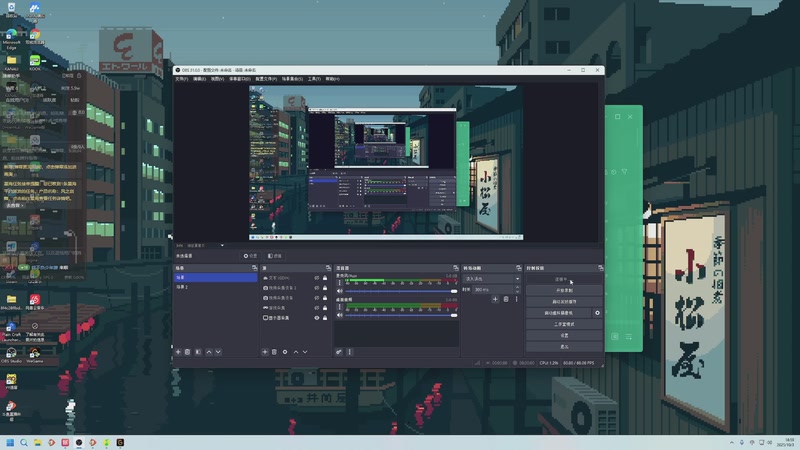This screenshot has height=450, width=800.
Task: Open the 工具(T) menu
Action: 314,79
